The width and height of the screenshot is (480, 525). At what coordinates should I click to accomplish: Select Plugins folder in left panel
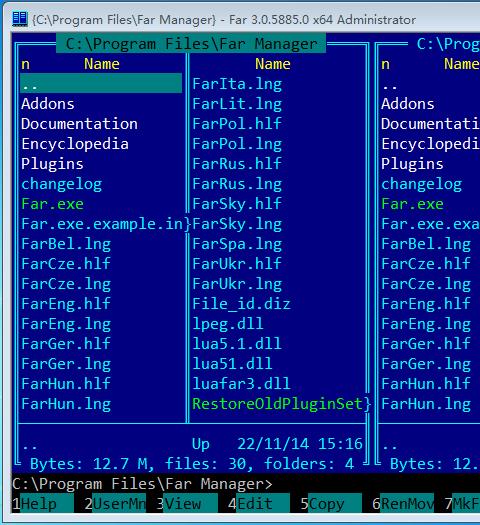pos(52,164)
